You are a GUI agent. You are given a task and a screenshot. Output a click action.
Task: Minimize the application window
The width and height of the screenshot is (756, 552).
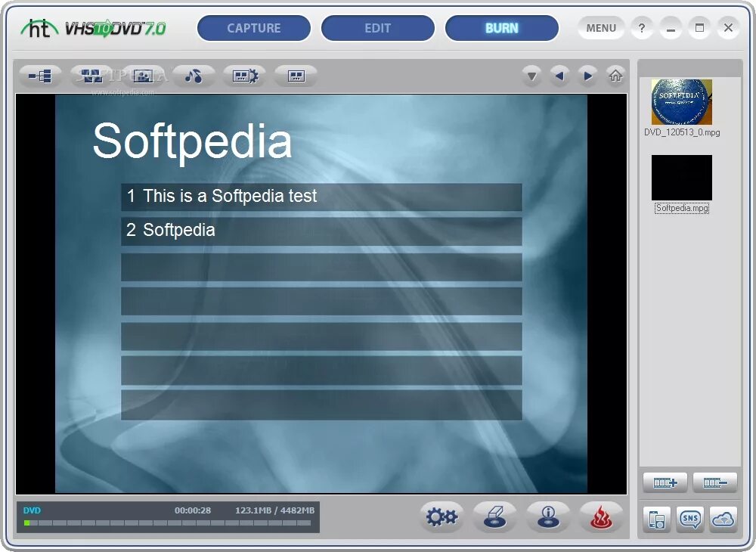pos(670,28)
